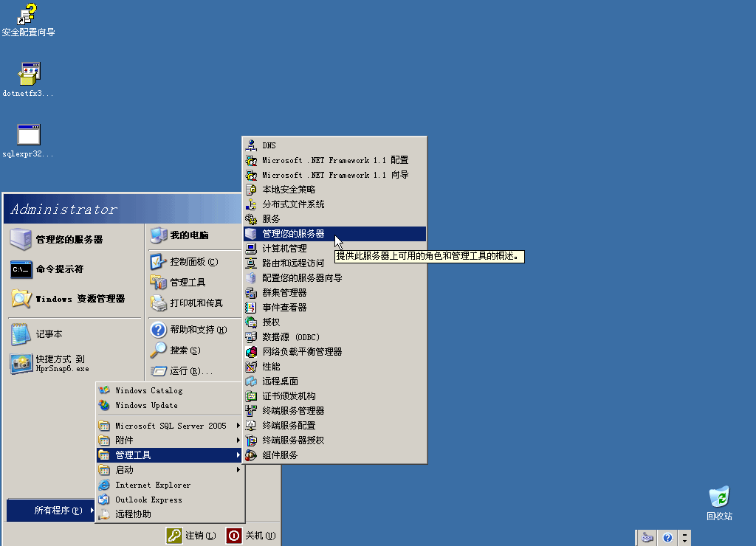
Task: Click the 注销(L) log off button
Action: 191,536
